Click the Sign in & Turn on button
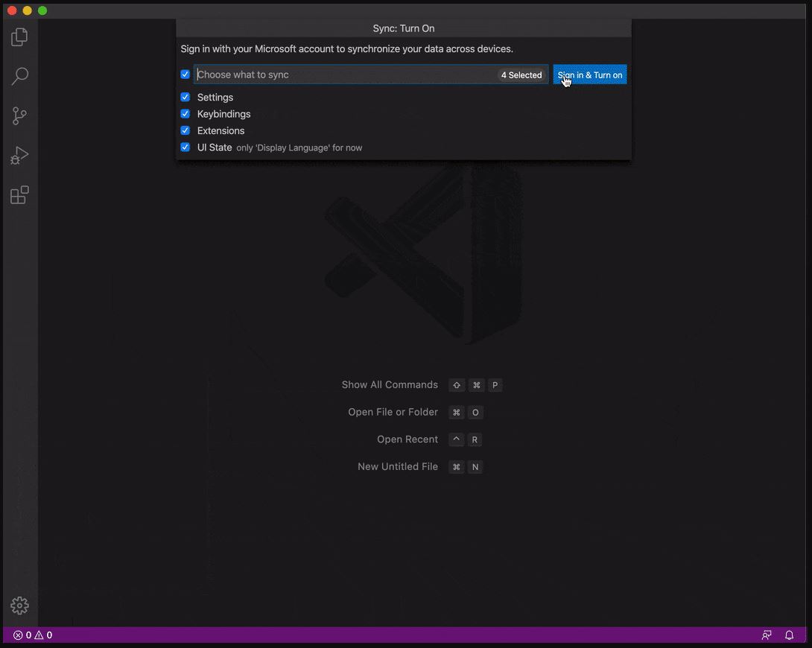 (590, 74)
